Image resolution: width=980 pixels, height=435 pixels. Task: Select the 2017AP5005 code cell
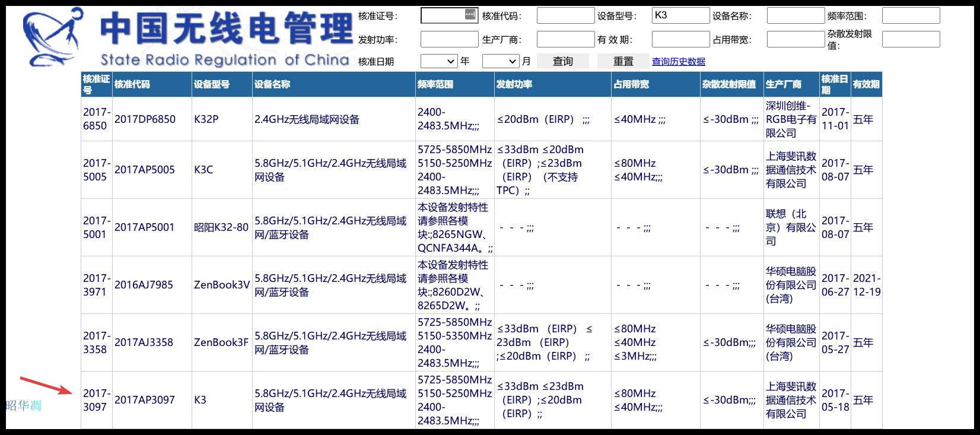coord(152,170)
